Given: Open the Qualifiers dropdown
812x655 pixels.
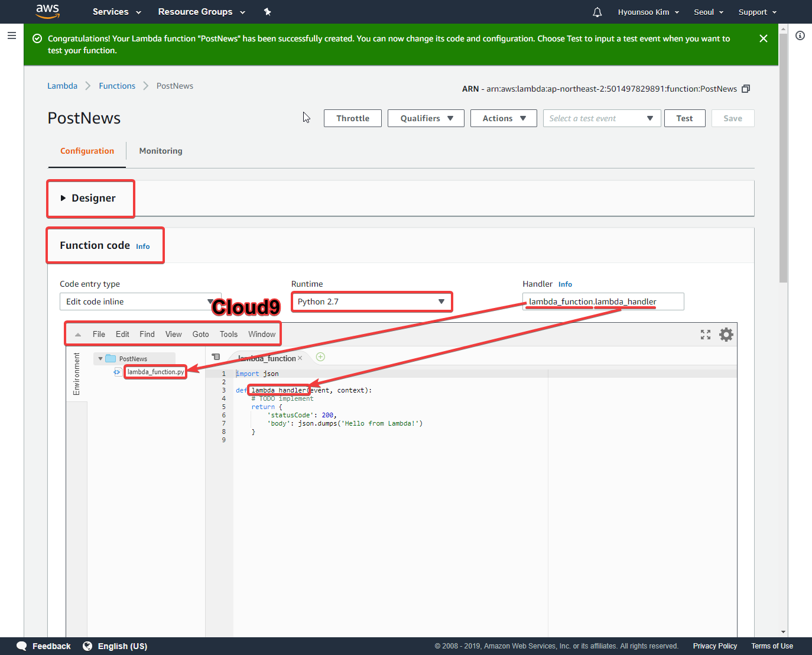Looking at the screenshot, I should [x=426, y=118].
